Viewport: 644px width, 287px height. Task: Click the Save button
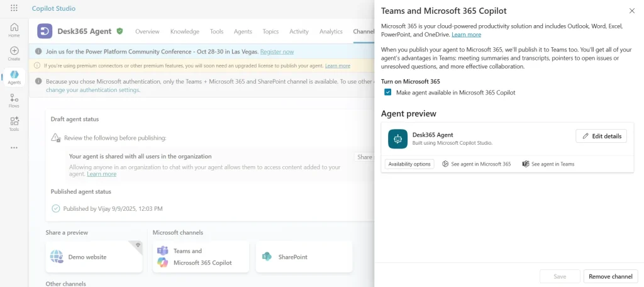click(x=560, y=276)
